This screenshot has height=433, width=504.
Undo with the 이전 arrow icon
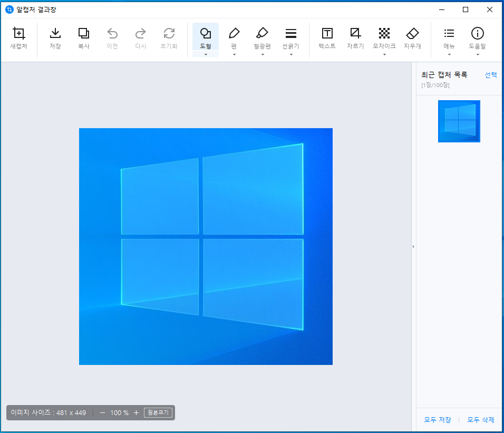(x=112, y=33)
